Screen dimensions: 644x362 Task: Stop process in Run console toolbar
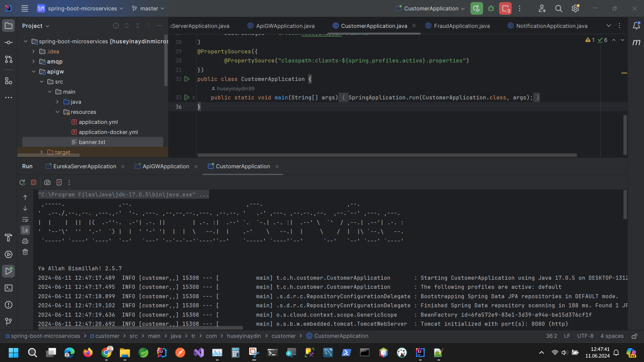tap(34, 182)
